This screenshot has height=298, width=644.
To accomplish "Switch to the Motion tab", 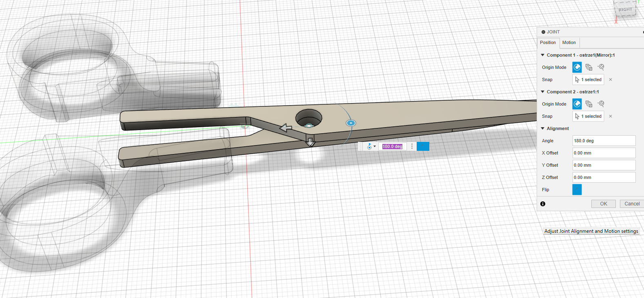I will (x=569, y=42).
